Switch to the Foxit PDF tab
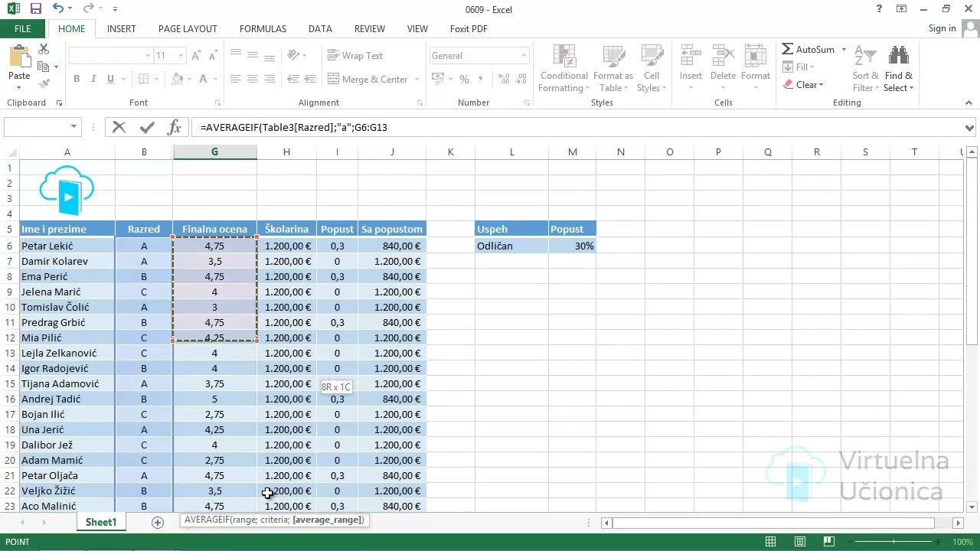Screen dimensions: 980x551 click(x=469, y=28)
